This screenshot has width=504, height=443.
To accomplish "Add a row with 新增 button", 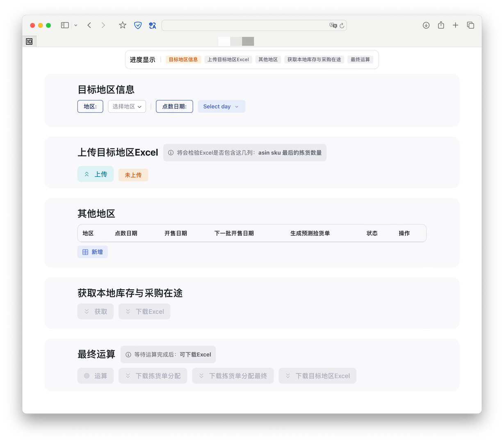I will point(93,252).
